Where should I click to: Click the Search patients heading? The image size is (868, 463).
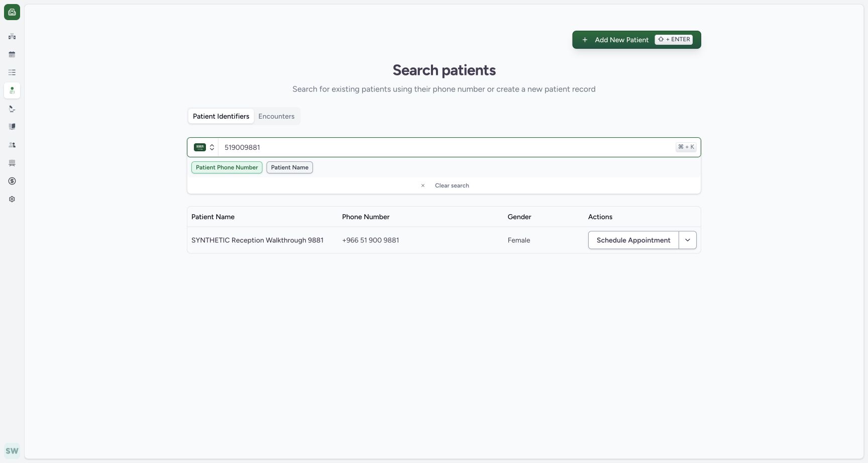444,70
